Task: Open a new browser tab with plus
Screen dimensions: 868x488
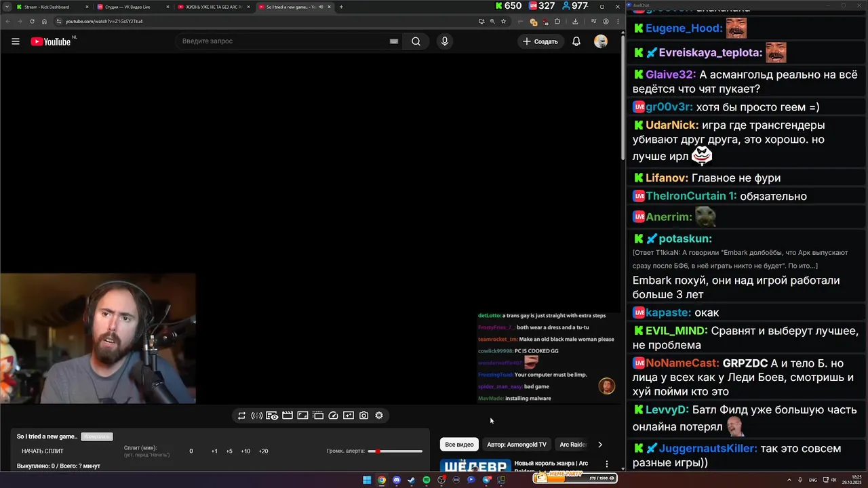Action: coord(341,7)
